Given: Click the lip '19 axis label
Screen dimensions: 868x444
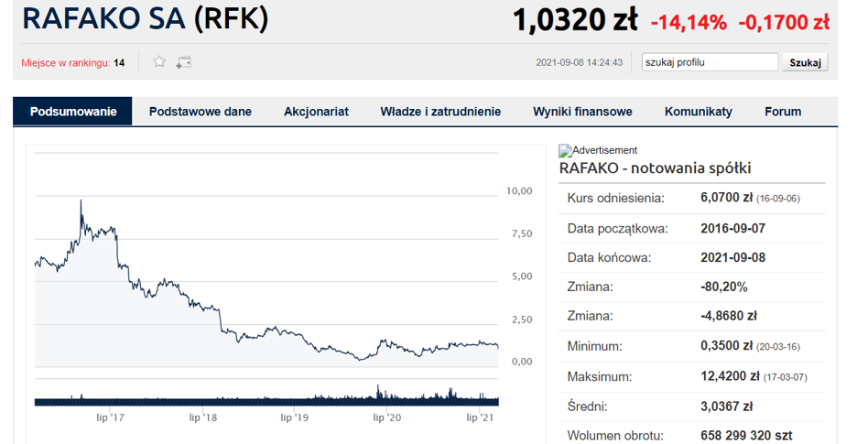Looking at the screenshot, I should pyautogui.click(x=295, y=417).
